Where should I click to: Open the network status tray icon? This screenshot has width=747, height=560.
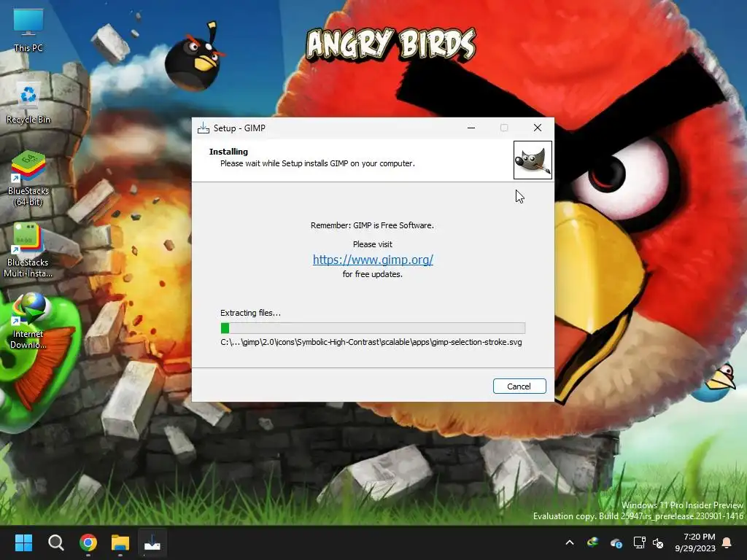pyautogui.click(x=639, y=542)
